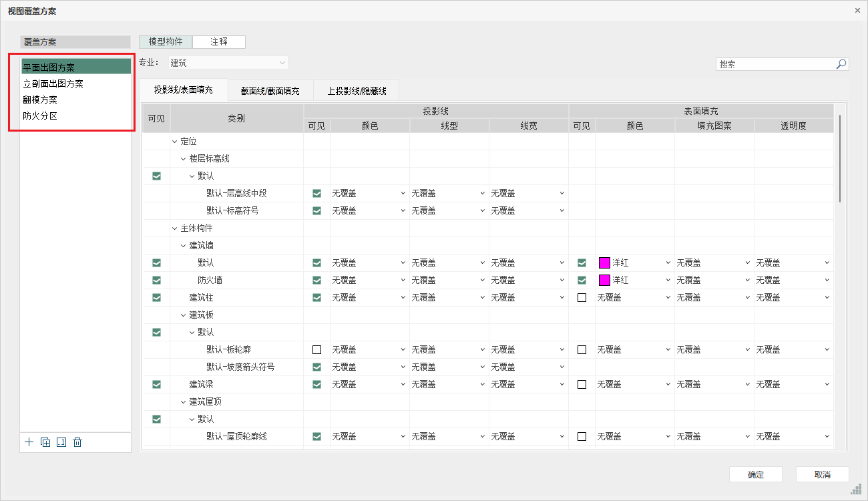
Task: Toggle visibility checkbox for 建筑柱 category
Action: (x=157, y=297)
